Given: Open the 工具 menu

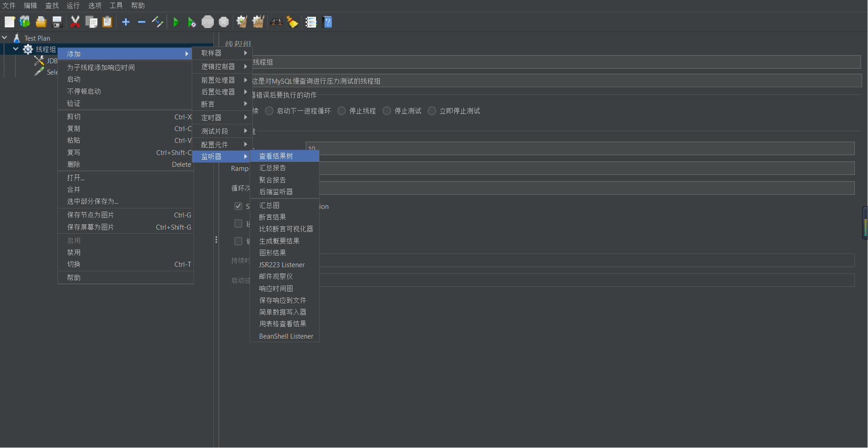Looking at the screenshot, I should [x=116, y=5].
